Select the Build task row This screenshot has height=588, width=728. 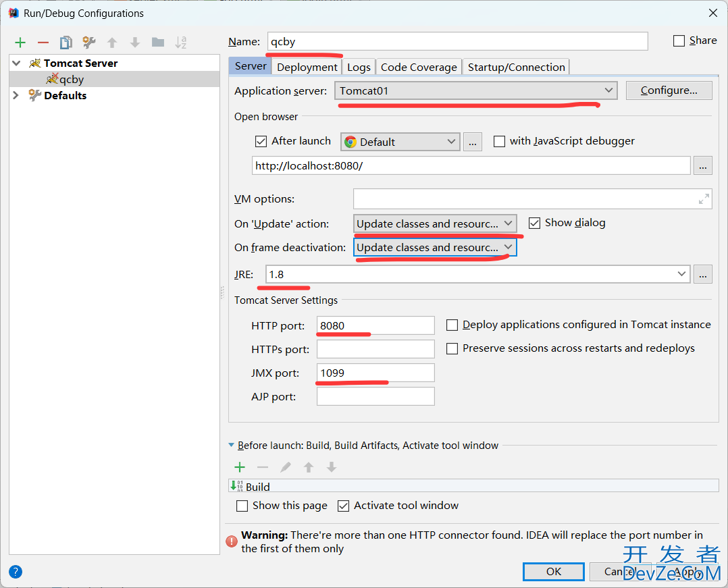pos(473,486)
